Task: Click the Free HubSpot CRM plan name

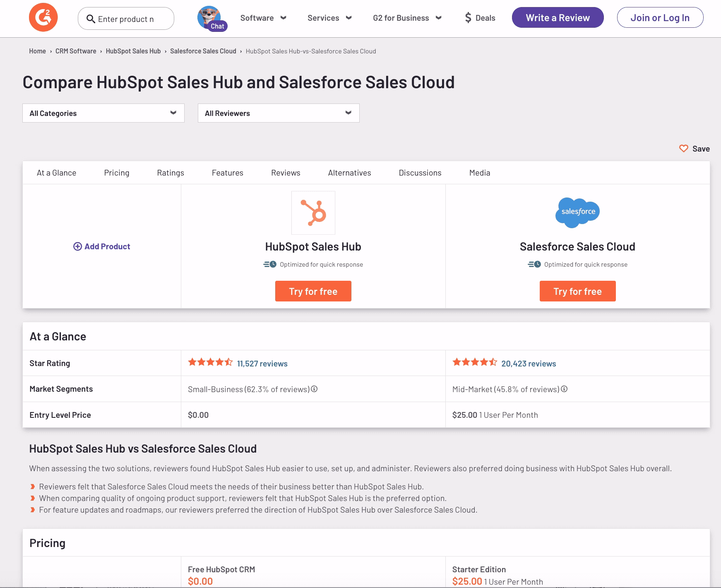Action: tap(221, 569)
